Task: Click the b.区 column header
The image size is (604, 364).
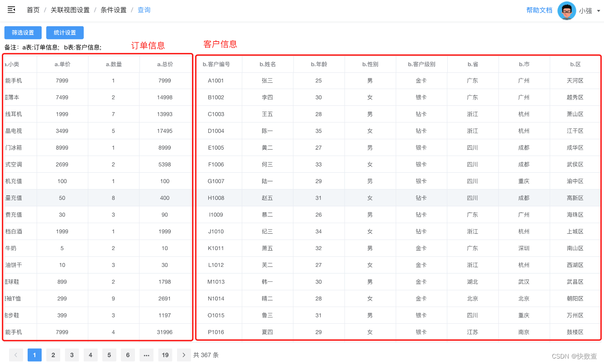Action: point(575,64)
